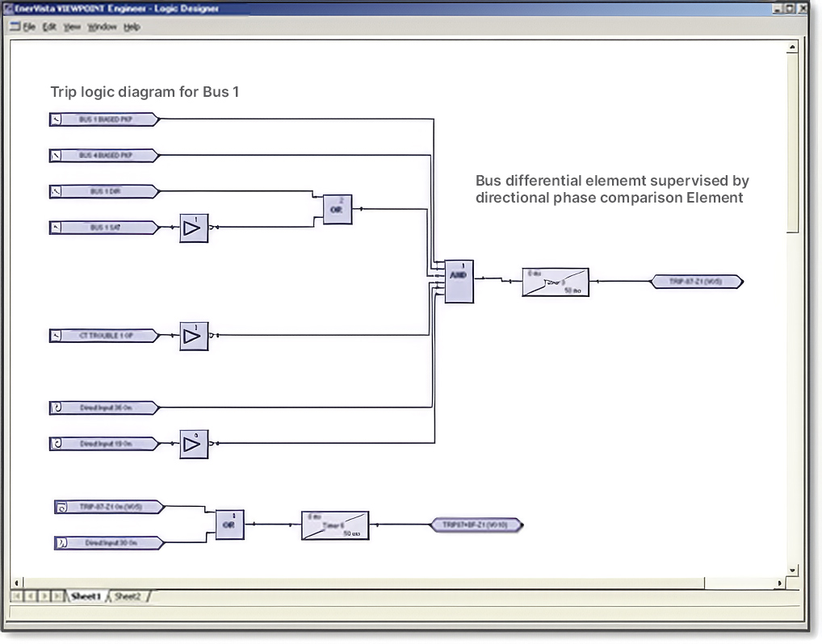Open the File menu
822x644 pixels.
pyautogui.click(x=29, y=27)
